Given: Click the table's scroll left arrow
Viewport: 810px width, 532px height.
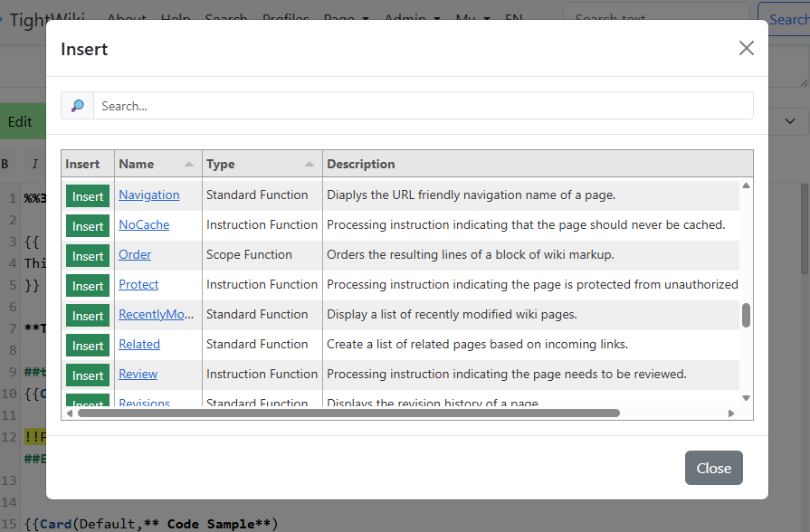Looking at the screenshot, I should pyautogui.click(x=70, y=413).
